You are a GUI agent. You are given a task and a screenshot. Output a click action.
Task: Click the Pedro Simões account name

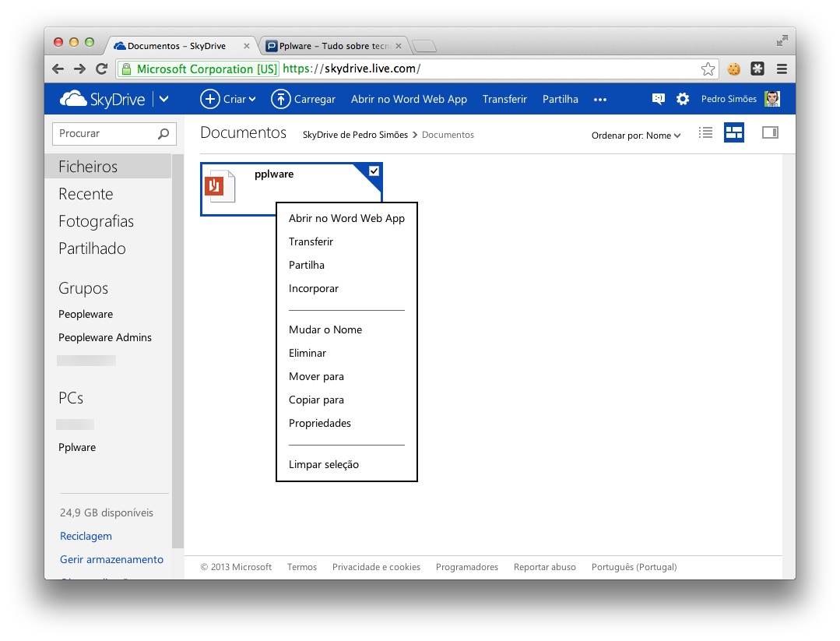point(729,99)
